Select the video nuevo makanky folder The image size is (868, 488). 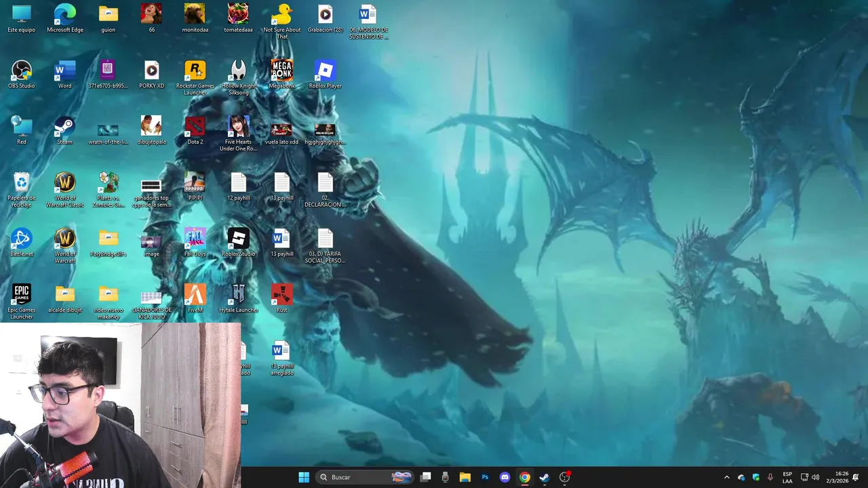[x=108, y=302]
